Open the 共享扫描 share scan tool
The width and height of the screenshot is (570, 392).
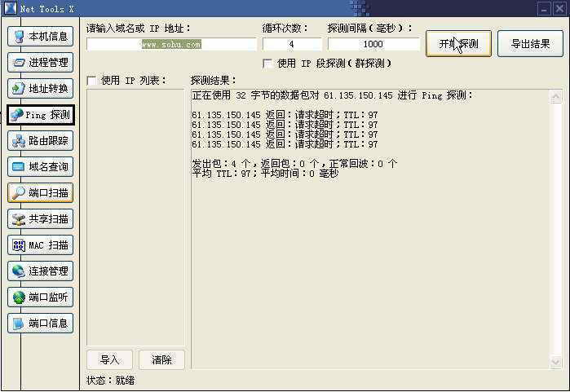pyautogui.click(x=41, y=219)
